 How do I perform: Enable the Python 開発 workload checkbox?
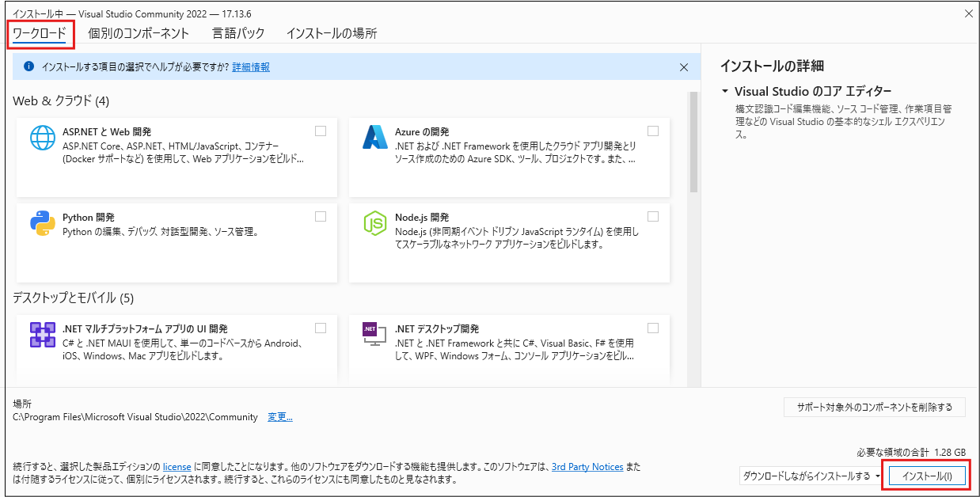321,217
